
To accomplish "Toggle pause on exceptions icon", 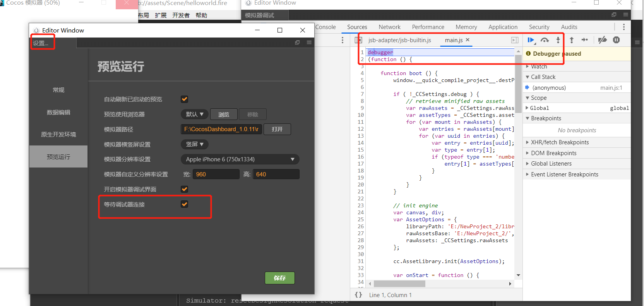I will tap(616, 40).
